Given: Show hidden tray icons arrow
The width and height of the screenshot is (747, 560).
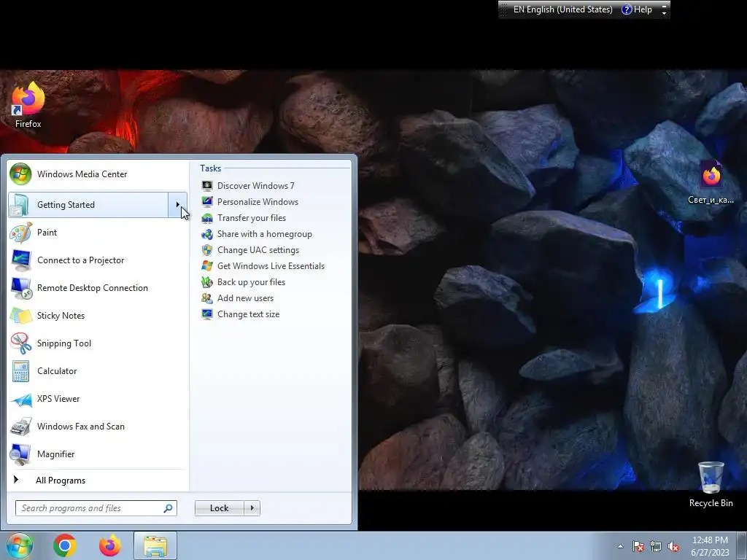Looking at the screenshot, I should 620,546.
